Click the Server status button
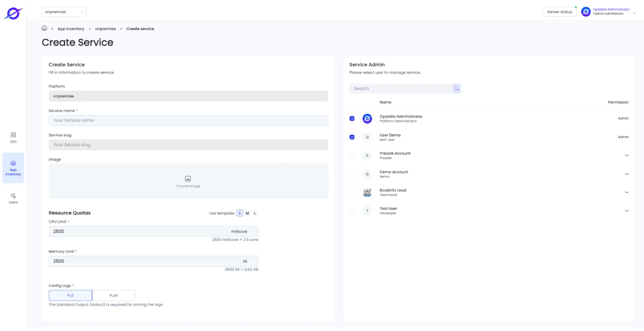 559,12
